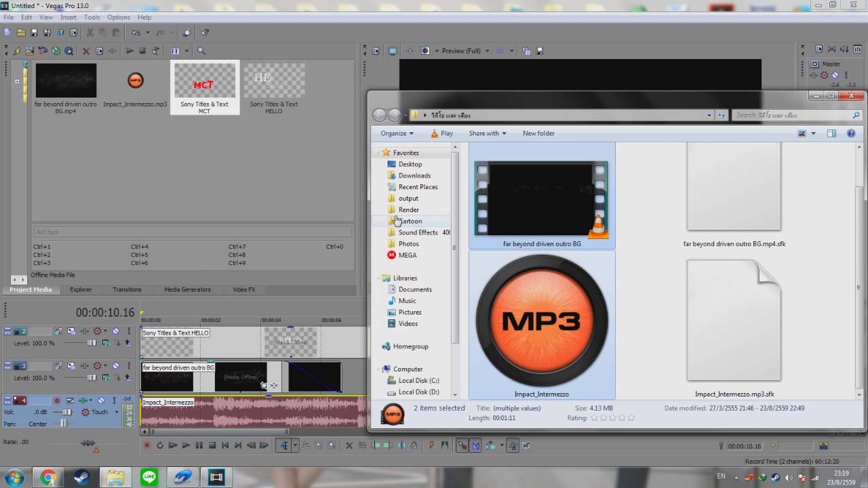
Task: Click the Search Media magnifier icon
Action: pos(201,51)
